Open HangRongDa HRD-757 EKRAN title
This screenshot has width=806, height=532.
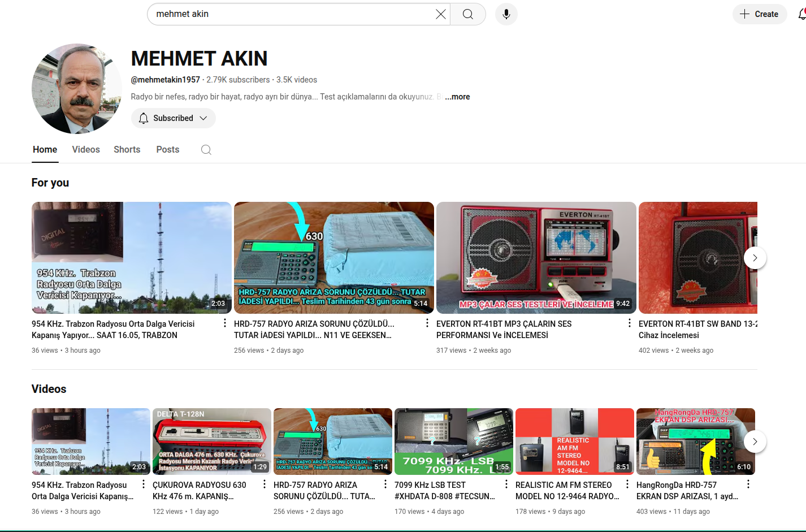687,491
